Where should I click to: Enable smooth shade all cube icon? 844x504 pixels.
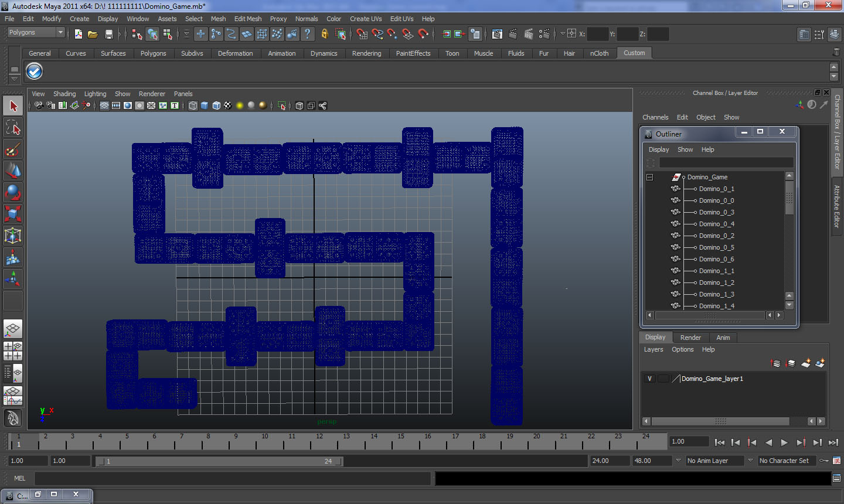205,105
